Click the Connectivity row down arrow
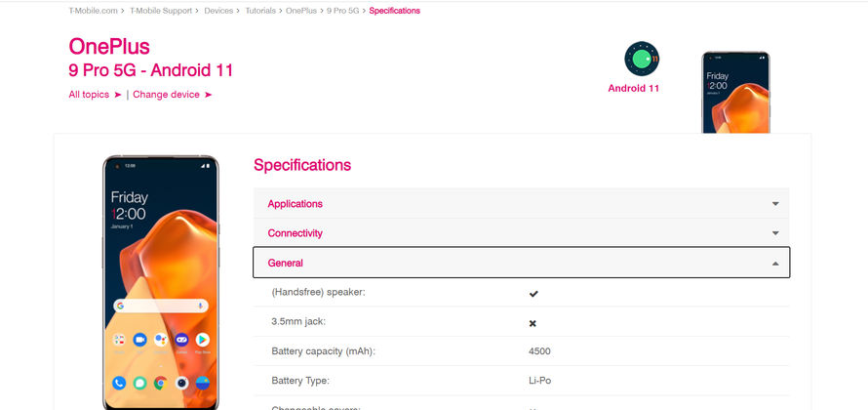This screenshot has width=868, height=410. 775,234
